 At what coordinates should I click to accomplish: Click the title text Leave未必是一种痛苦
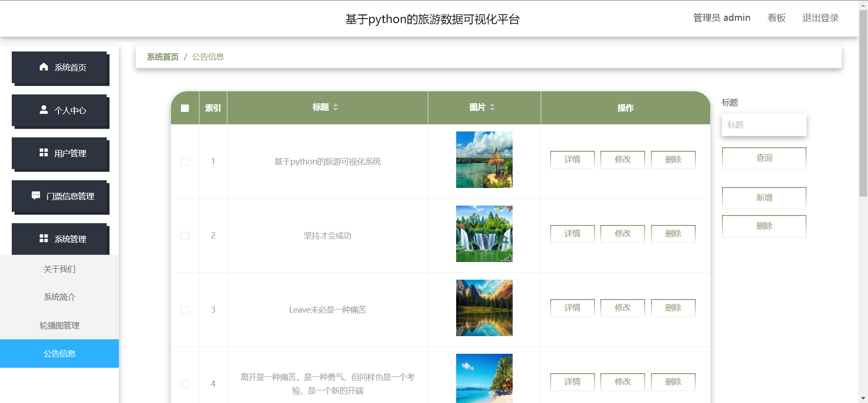point(327,310)
